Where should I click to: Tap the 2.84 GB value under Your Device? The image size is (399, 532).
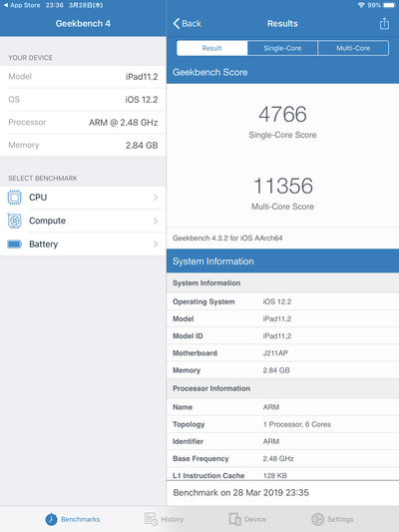(x=142, y=146)
